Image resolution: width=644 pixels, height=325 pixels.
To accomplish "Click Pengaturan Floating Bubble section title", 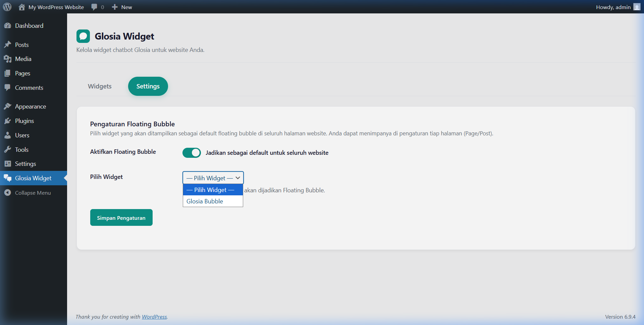I will click(132, 124).
